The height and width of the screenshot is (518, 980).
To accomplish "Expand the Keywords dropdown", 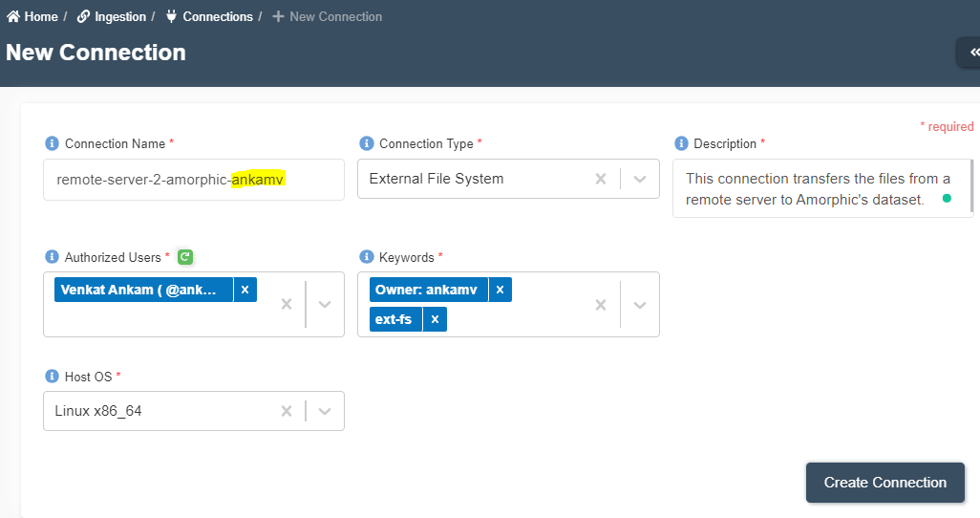I will [x=639, y=305].
